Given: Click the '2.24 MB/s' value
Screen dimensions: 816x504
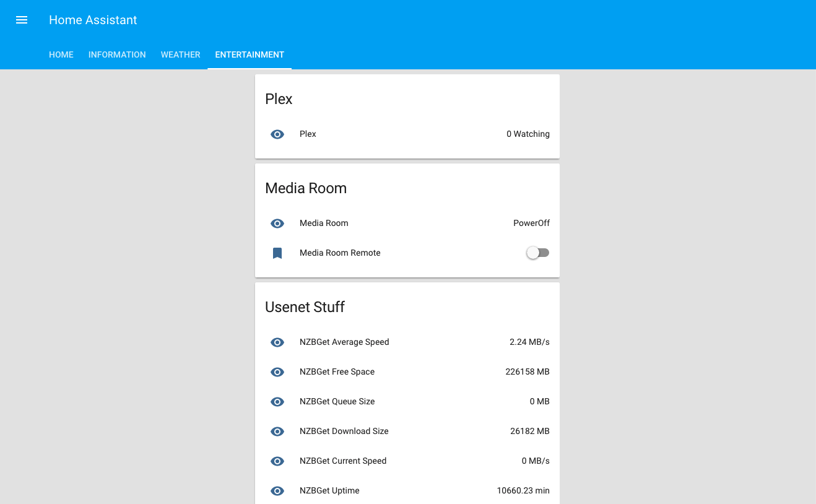Looking at the screenshot, I should (529, 342).
